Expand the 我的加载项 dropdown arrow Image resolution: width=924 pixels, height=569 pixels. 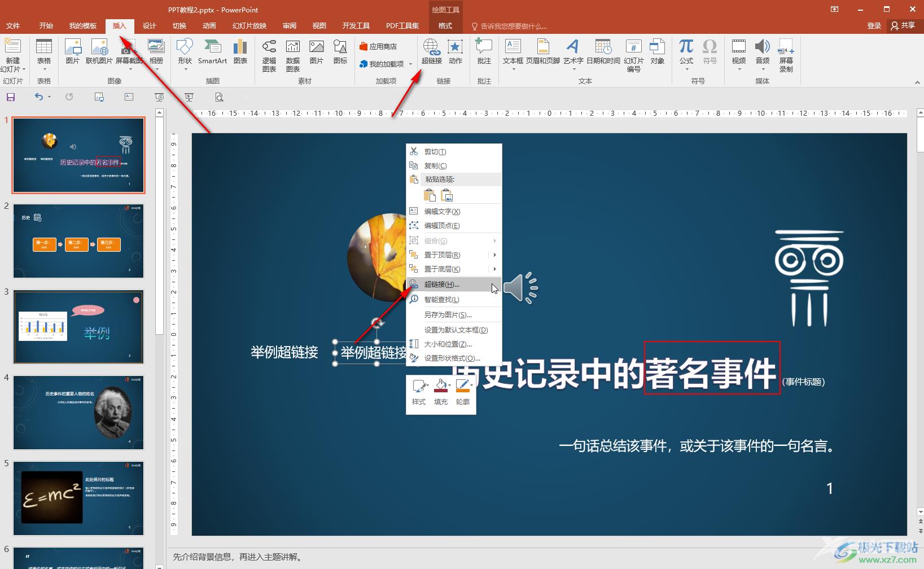pos(410,64)
